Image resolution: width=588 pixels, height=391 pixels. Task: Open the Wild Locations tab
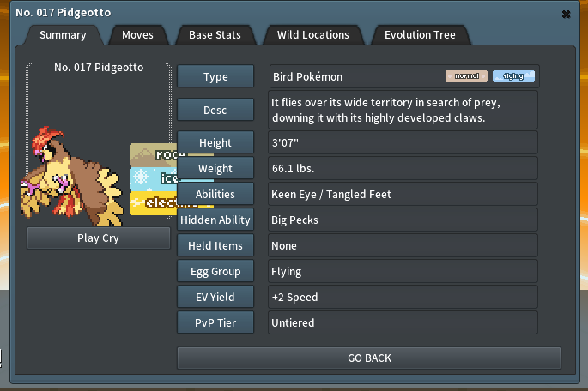point(313,35)
